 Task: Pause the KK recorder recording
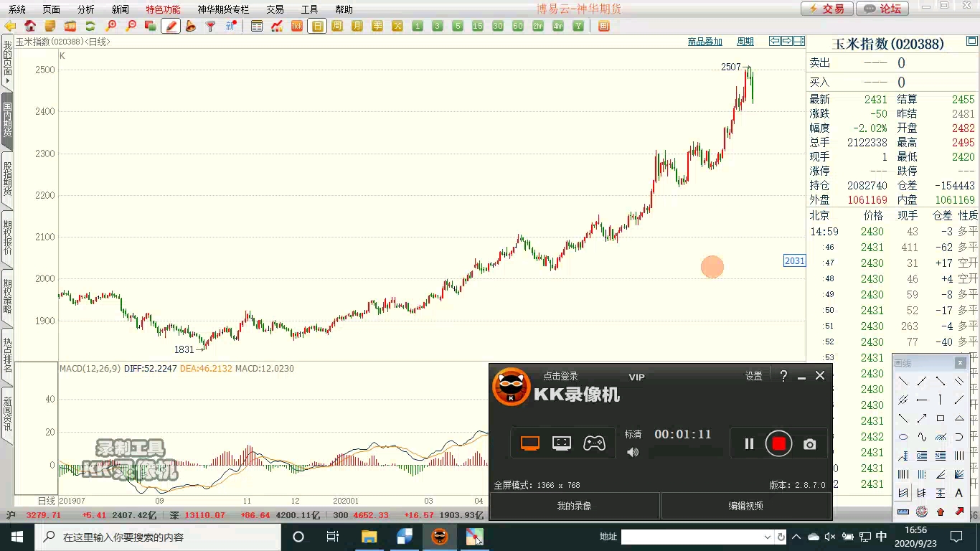pyautogui.click(x=749, y=444)
